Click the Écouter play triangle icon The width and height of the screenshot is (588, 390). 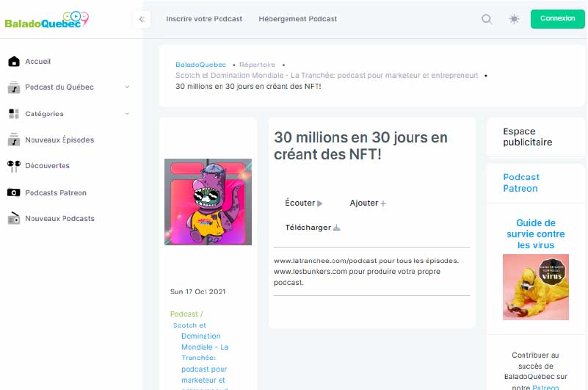point(319,203)
